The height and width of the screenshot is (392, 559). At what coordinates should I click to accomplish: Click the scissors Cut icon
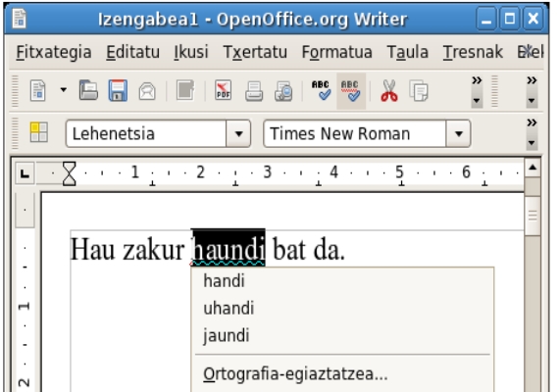[x=389, y=91]
